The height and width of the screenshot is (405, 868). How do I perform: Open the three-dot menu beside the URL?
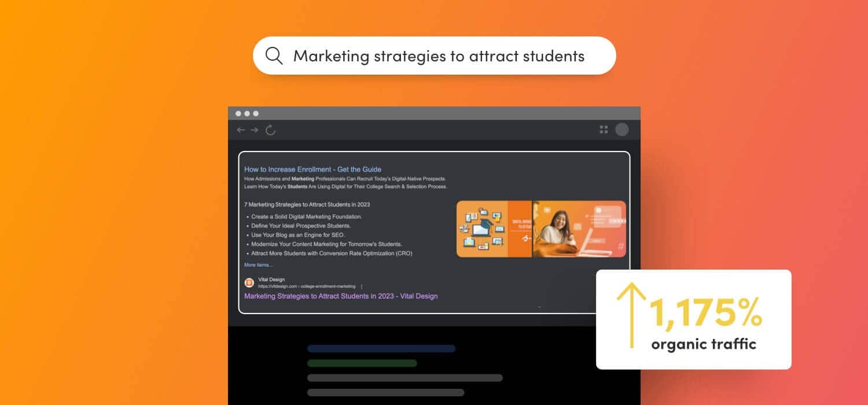pyautogui.click(x=362, y=286)
